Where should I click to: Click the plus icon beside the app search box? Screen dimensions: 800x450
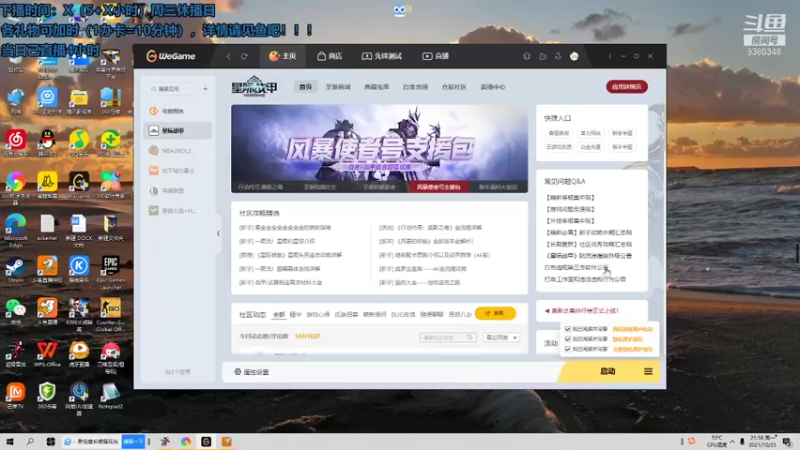tap(205, 89)
